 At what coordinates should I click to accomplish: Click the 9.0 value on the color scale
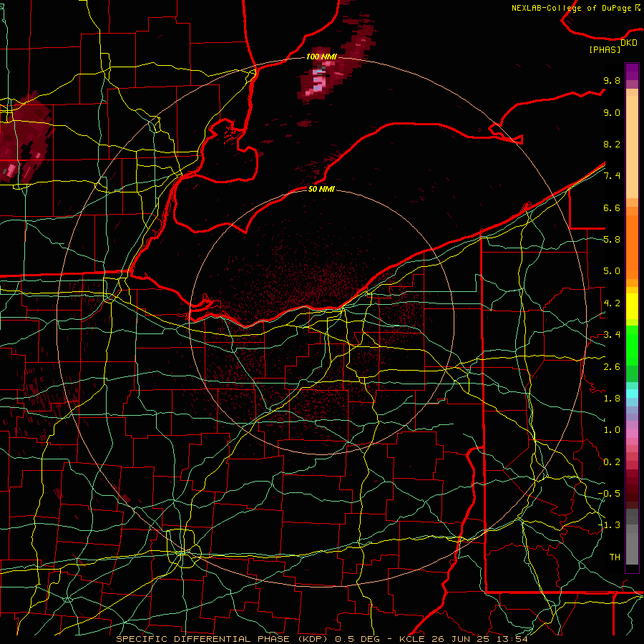(x=612, y=112)
